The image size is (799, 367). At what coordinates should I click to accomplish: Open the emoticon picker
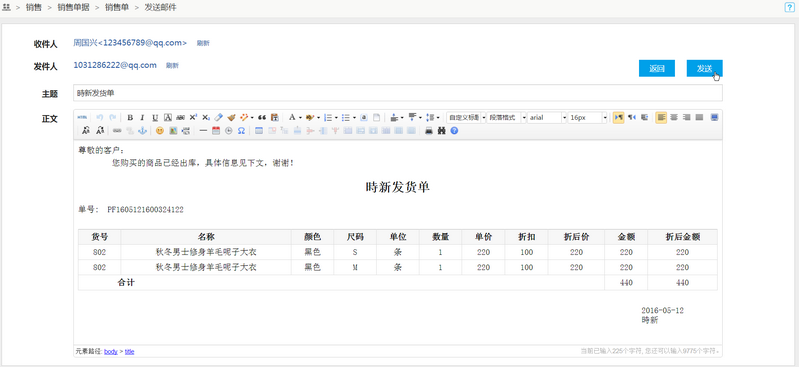tap(159, 130)
